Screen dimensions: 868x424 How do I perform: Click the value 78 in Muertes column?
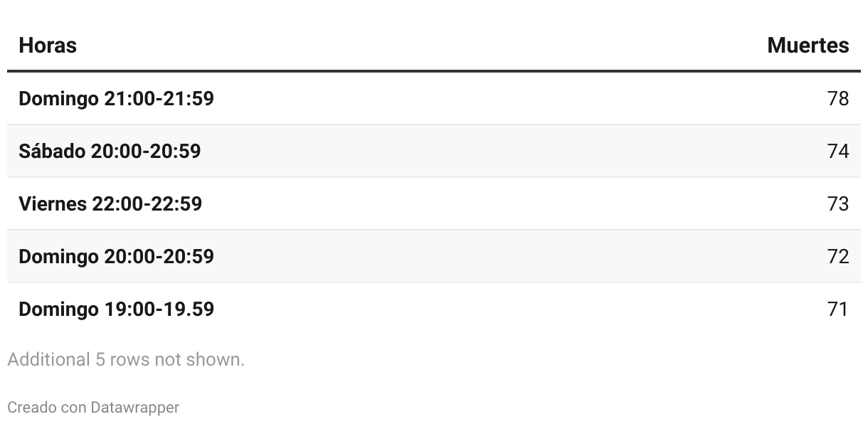(838, 98)
